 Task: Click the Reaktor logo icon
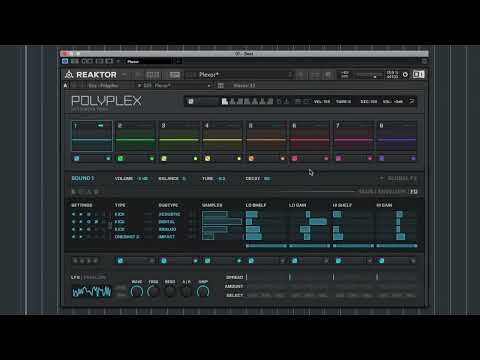click(69, 75)
